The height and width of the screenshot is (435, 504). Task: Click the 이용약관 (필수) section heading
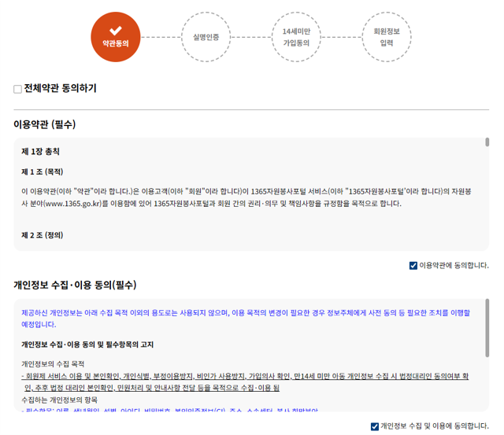coord(44,124)
